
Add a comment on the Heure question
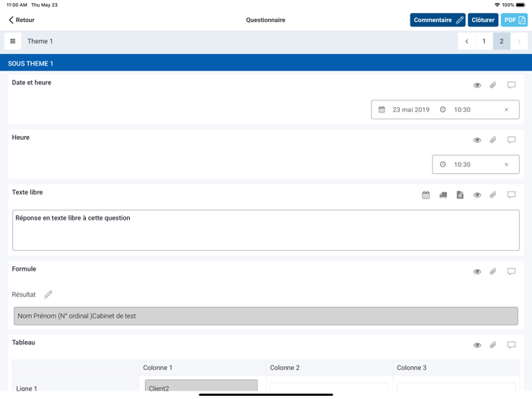[511, 140]
